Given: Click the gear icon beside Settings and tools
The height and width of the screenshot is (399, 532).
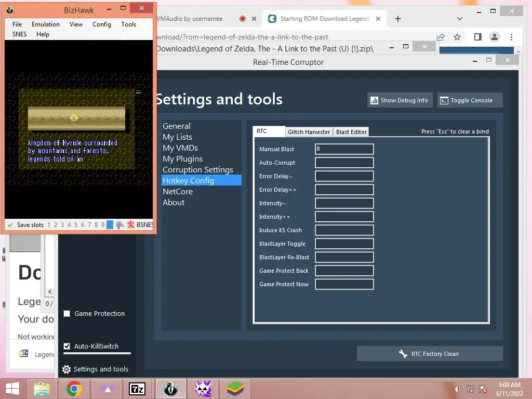Looking at the screenshot, I should point(66,369).
